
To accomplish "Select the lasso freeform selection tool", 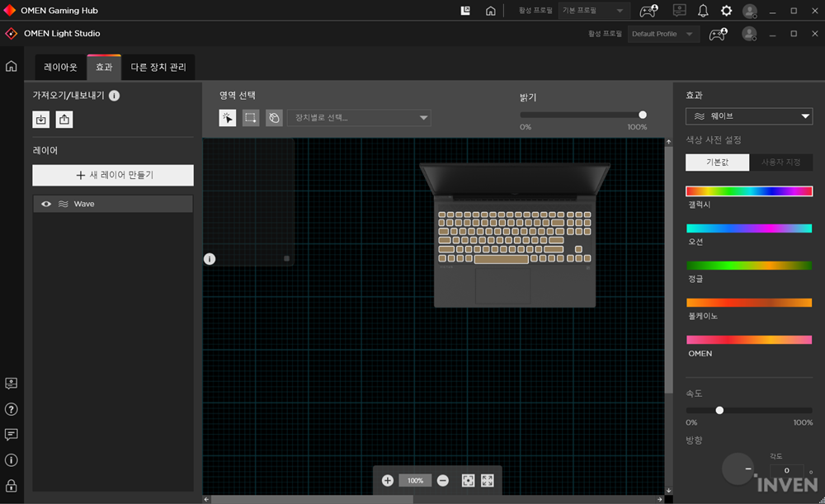I will coord(274,118).
